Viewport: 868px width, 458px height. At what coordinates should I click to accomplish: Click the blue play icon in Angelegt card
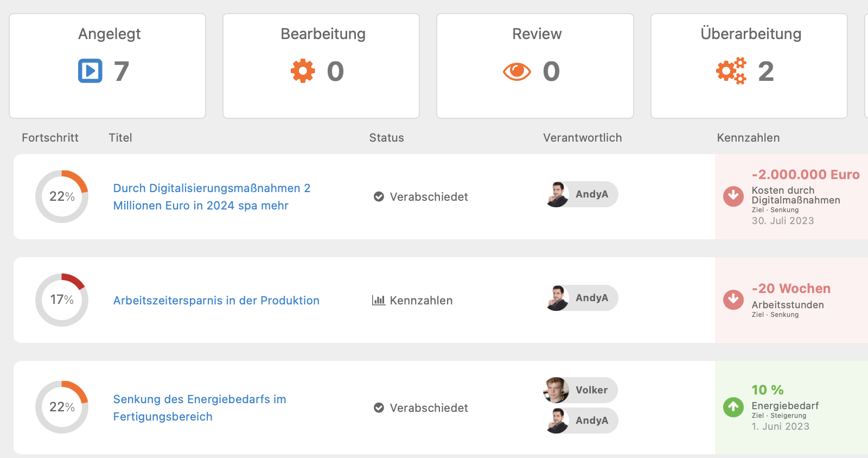point(90,71)
